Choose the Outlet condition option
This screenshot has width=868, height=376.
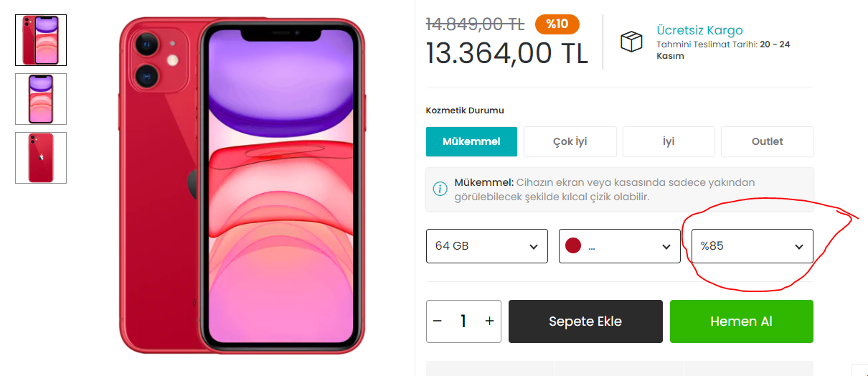(768, 141)
